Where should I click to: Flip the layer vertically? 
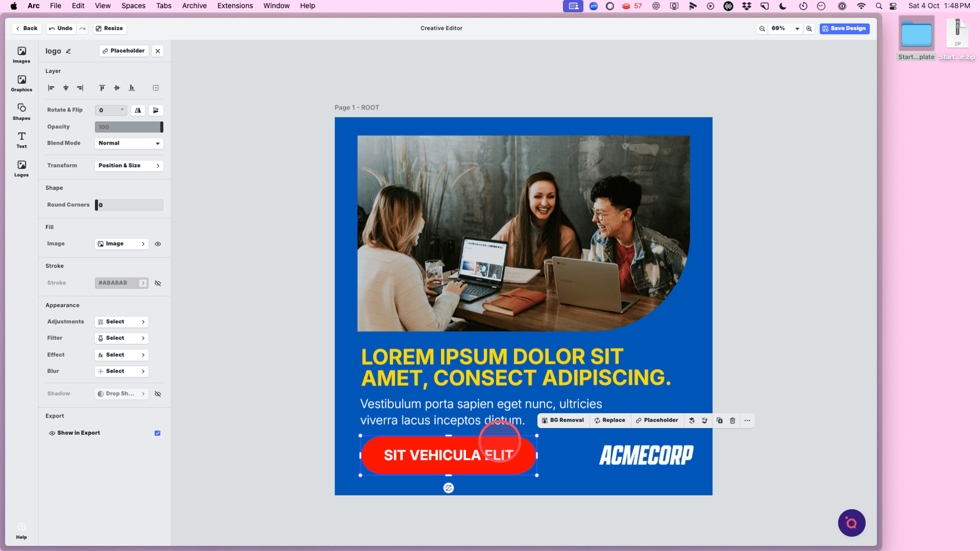click(156, 110)
